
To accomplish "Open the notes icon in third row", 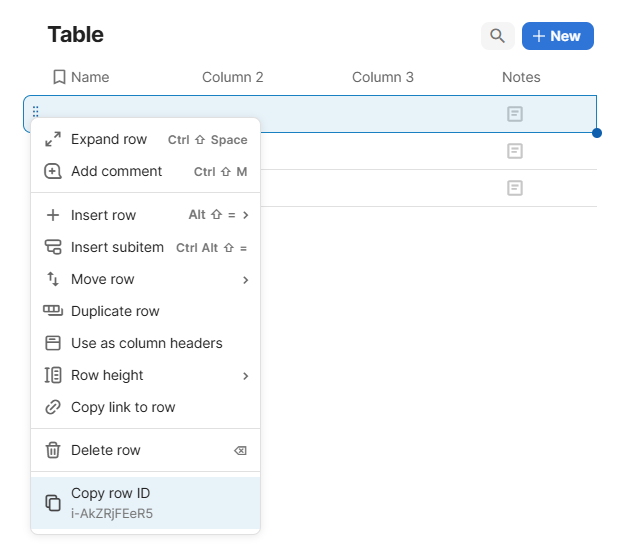I will coord(514,188).
